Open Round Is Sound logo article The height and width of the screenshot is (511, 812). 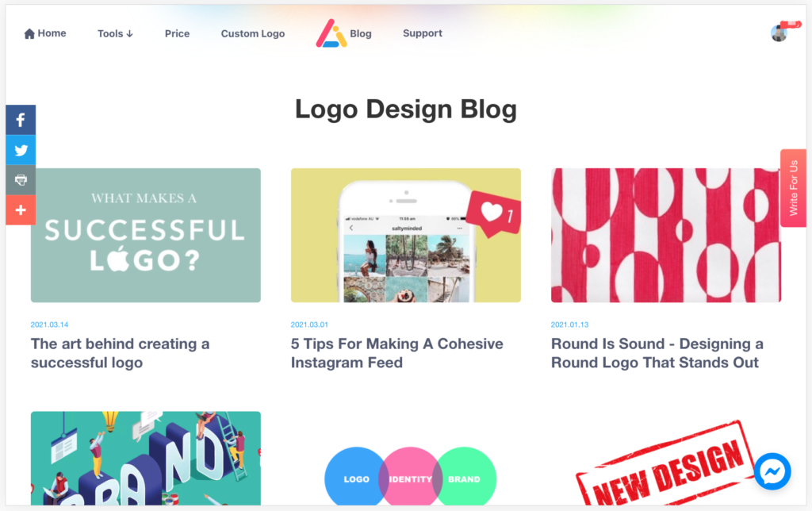coord(657,353)
